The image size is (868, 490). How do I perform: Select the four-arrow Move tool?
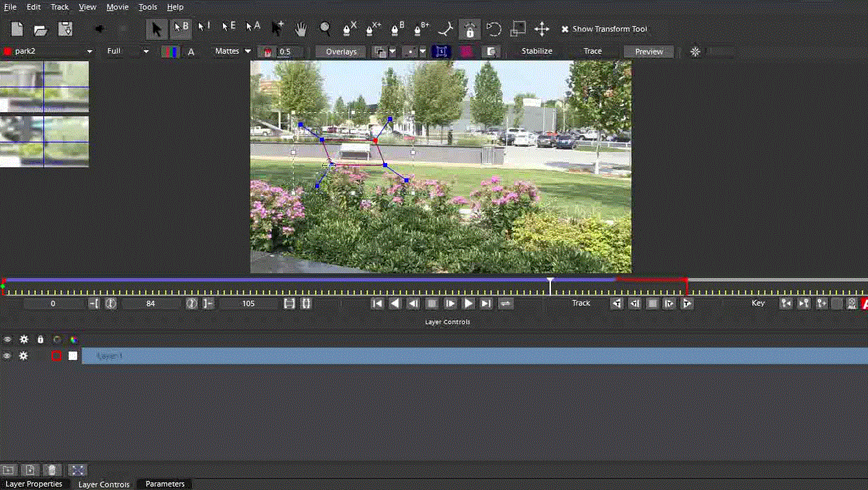point(542,29)
